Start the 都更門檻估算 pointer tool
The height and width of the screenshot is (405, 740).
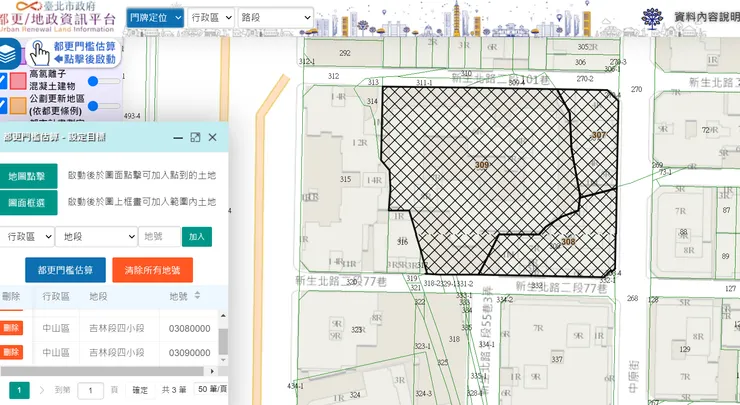pos(73,52)
